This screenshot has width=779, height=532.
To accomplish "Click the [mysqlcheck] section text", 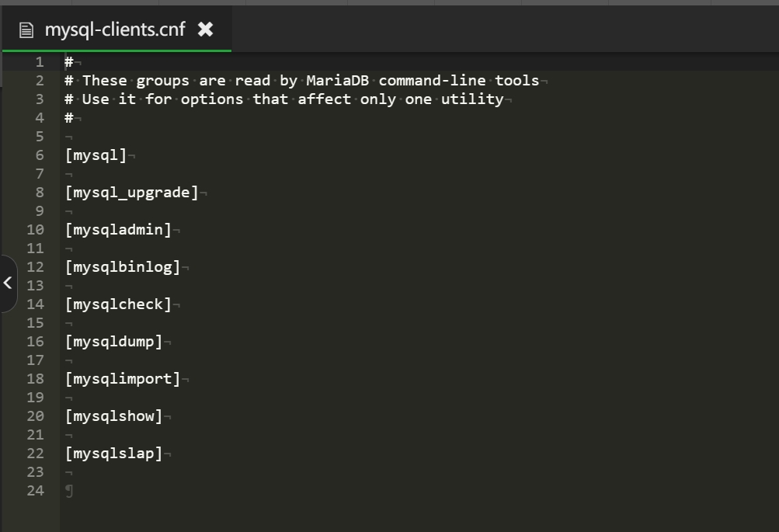I will (118, 304).
